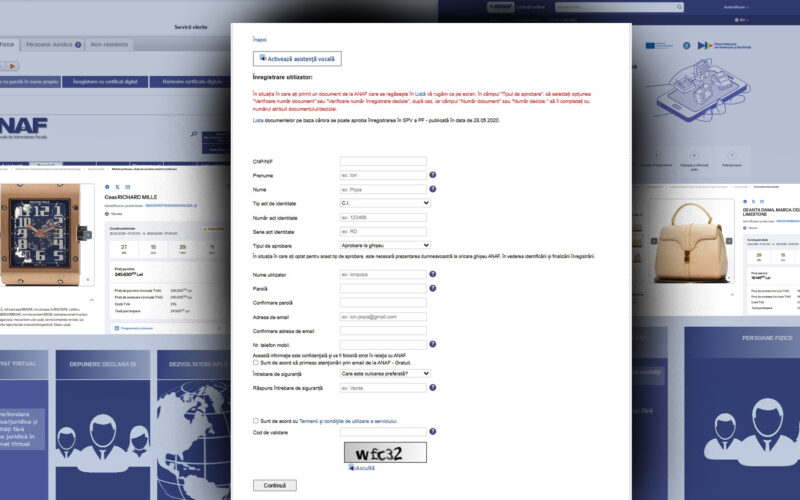Show help for Nr. telefon mobil

pos(433,344)
